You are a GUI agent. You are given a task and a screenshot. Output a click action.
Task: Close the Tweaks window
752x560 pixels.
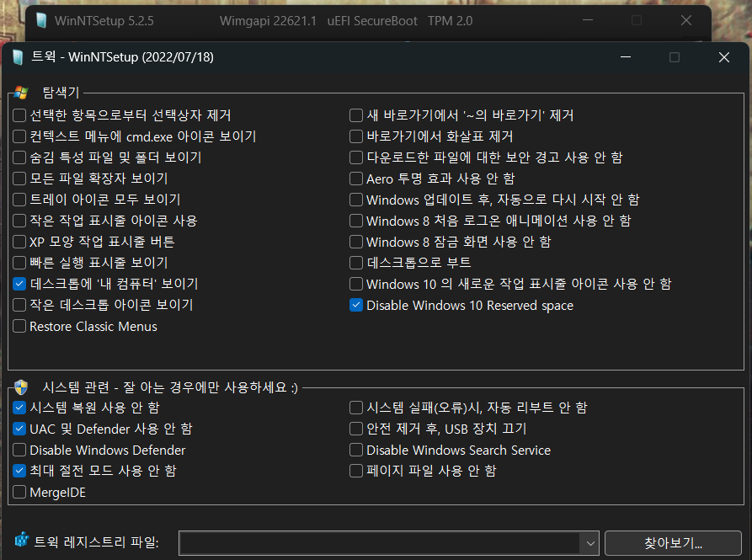pos(724,57)
